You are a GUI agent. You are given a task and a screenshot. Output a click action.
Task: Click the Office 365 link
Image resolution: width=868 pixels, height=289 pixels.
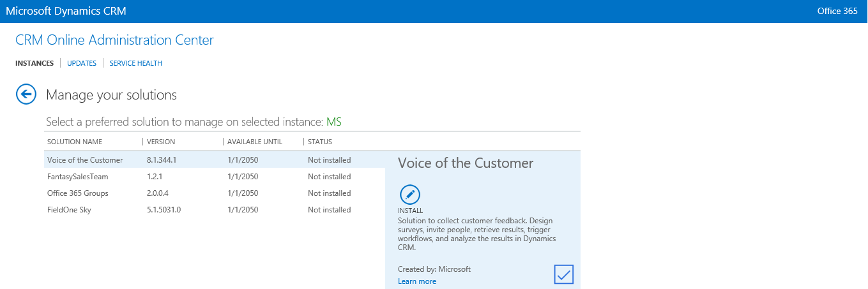coord(837,11)
